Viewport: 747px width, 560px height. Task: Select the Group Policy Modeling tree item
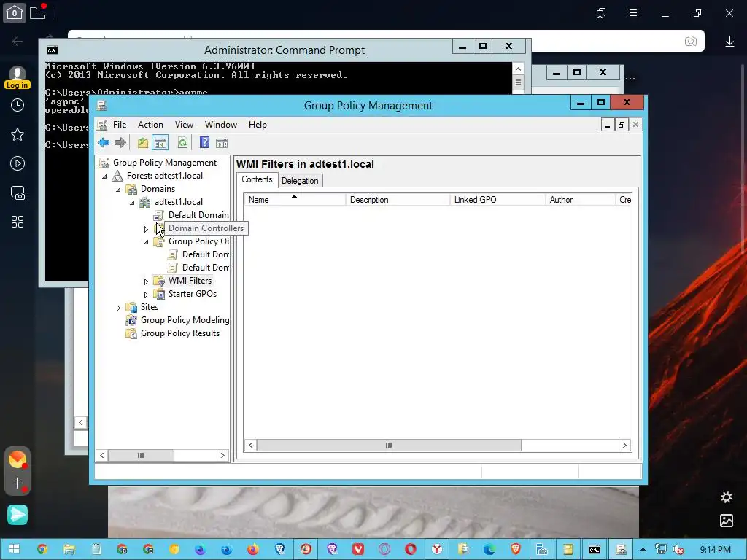pos(185,321)
